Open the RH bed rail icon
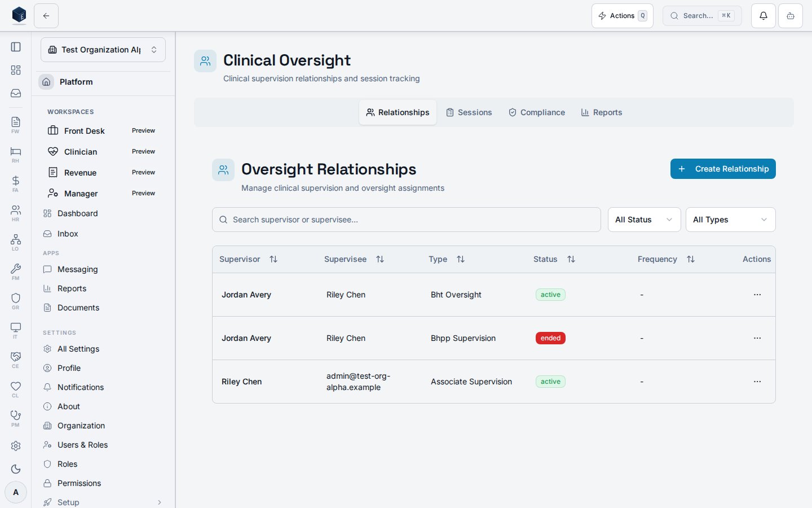This screenshot has height=508, width=812. click(16, 154)
